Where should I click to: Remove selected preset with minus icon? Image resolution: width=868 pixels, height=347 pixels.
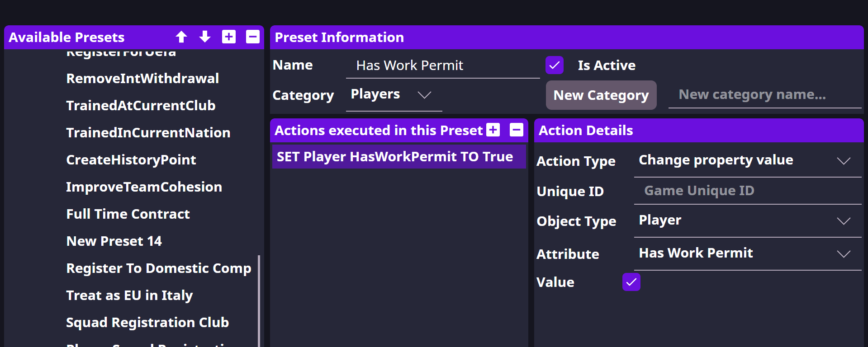click(252, 37)
